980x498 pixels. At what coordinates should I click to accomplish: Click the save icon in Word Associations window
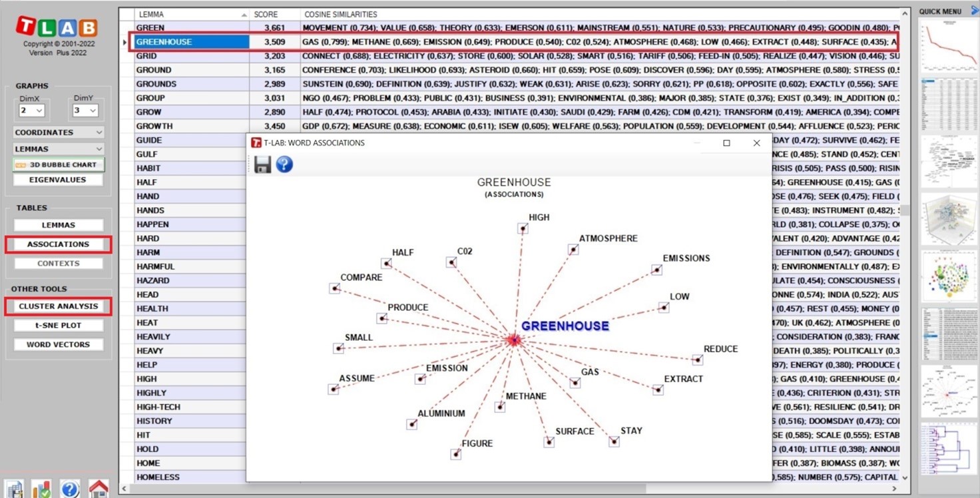tap(262, 164)
